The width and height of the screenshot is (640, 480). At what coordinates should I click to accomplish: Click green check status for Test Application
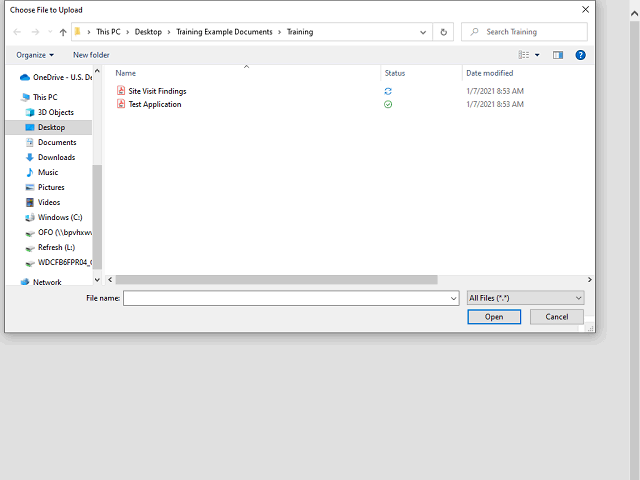[388, 104]
